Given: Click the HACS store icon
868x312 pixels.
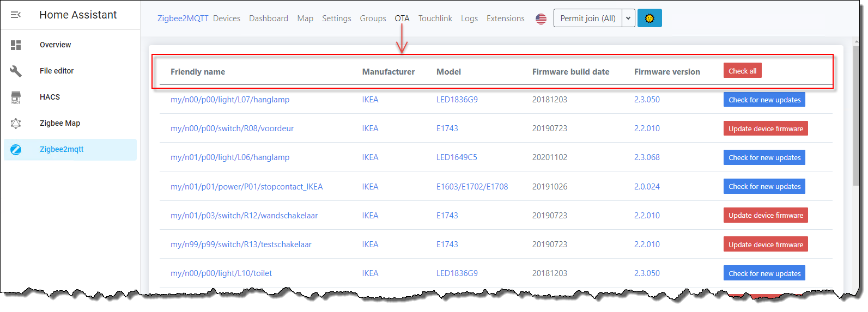Looking at the screenshot, I should click(16, 97).
